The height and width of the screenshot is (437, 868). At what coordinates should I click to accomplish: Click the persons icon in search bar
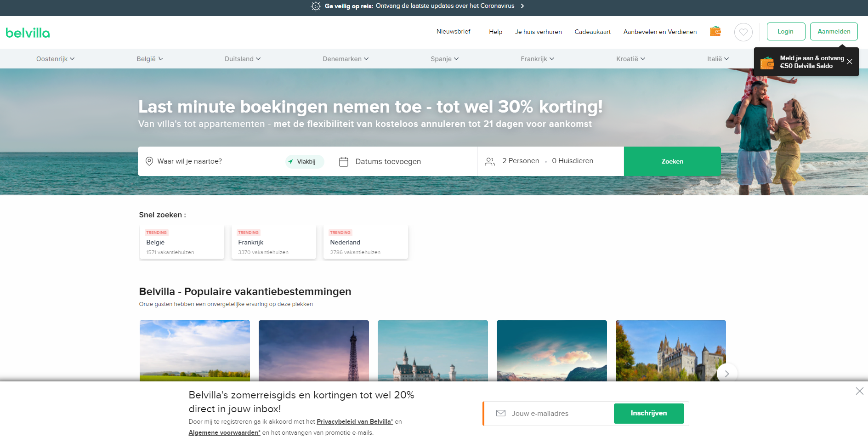[x=490, y=162]
